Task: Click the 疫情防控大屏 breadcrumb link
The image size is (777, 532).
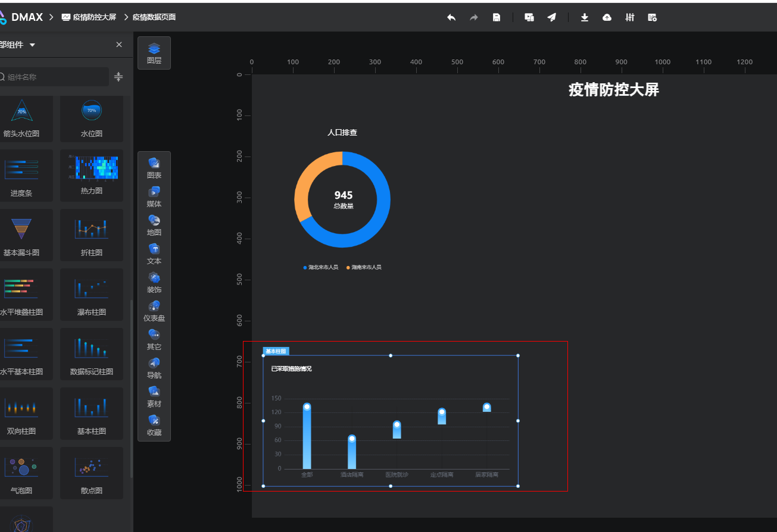Action: [89, 17]
